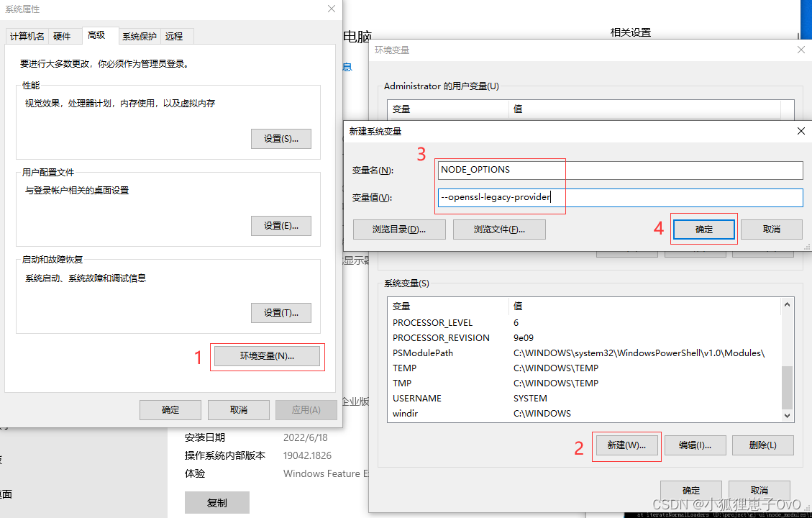The image size is (812, 518).
Task: Open startup and recovery 设置(T)... button
Action: (x=281, y=313)
